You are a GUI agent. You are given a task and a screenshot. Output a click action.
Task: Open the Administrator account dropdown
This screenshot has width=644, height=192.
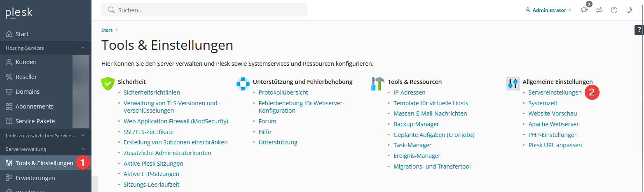coord(548,10)
